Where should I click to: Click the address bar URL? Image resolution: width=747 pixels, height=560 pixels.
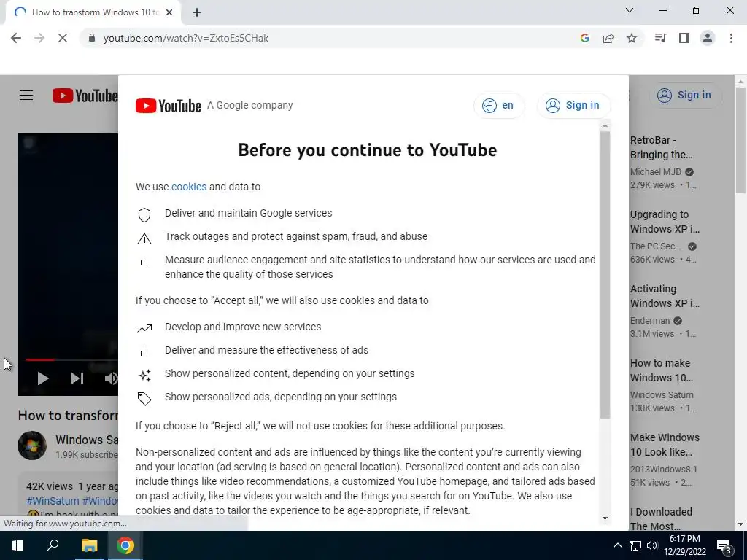pyautogui.click(x=186, y=38)
